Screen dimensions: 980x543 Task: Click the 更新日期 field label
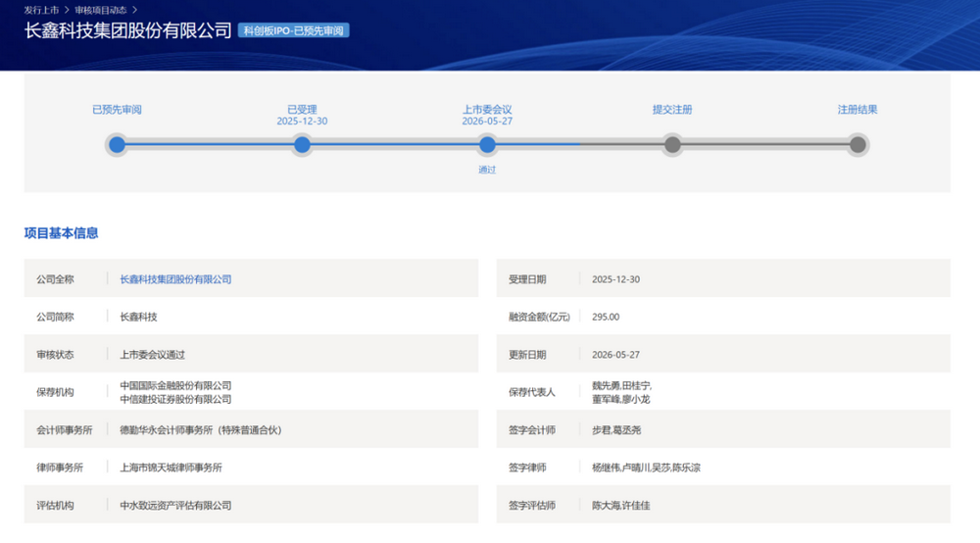pyautogui.click(x=527, y=354)
